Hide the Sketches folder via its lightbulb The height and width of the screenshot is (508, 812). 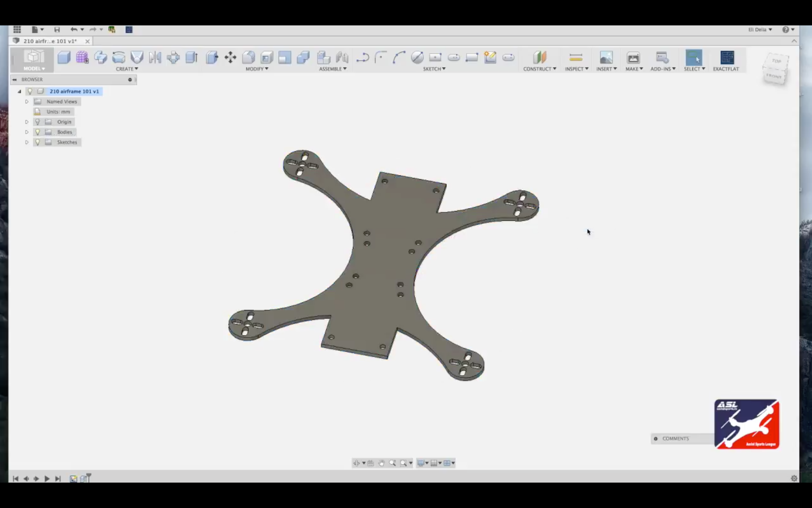[x=38, y=142]
